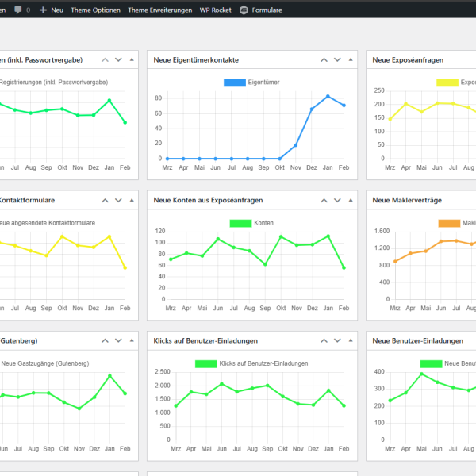Collapse the Neue Konten aus Exposéanfragen panel
476x476 pixels.
tap(351, 201)
